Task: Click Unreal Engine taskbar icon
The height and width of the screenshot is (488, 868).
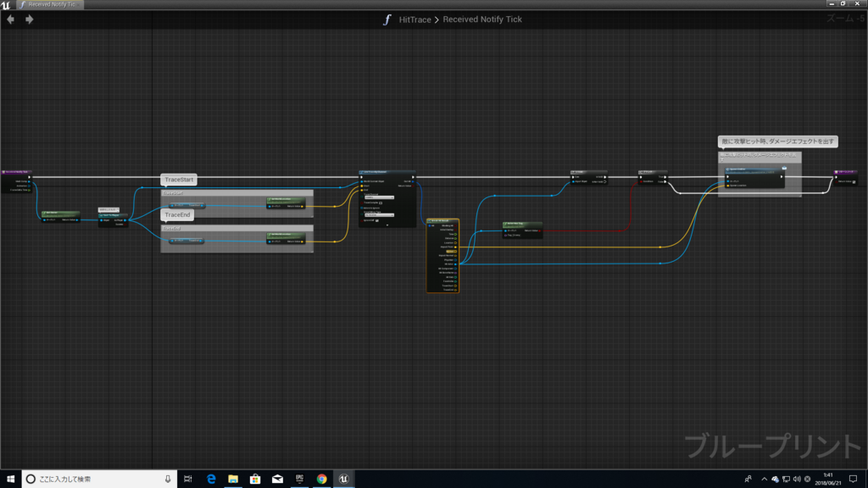Action: (344, 479)
